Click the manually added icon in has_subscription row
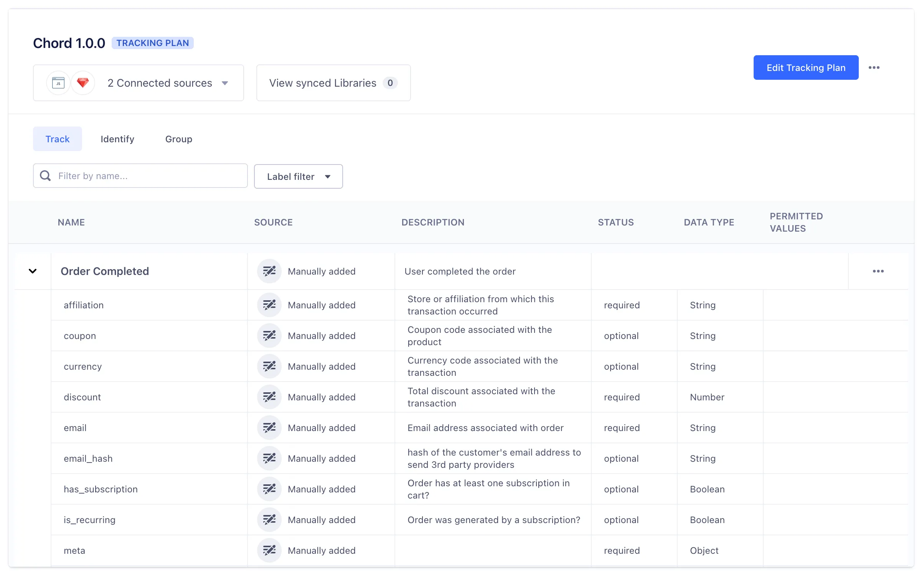Image resolution: width=924 pixels, height=576 pixels. [269, 489]
